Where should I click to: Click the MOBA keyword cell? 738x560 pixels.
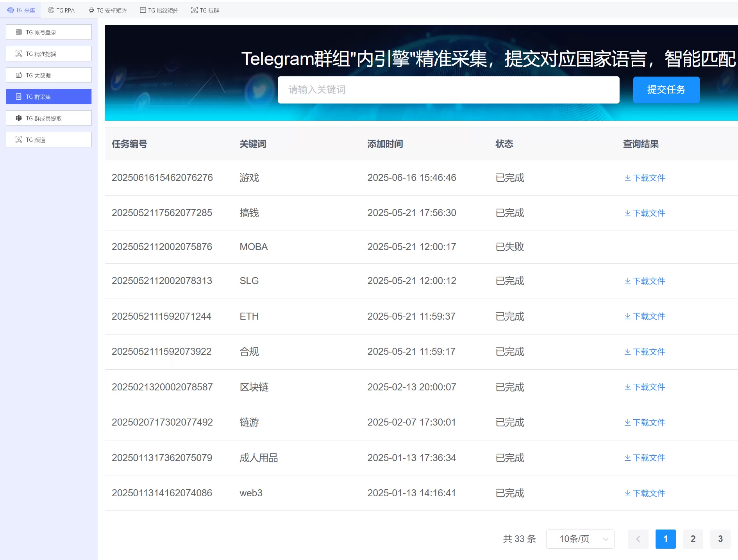pos(254,247)
